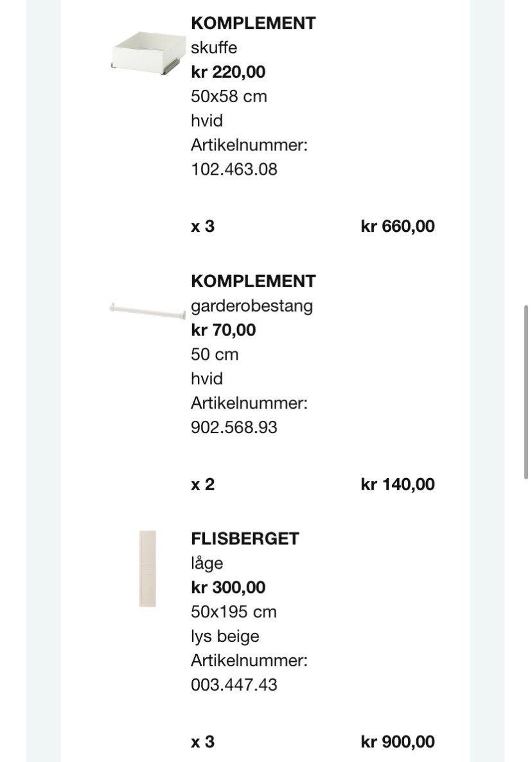Image resolution: width=532 pixels, height=762 pixels.
Task: Click the kr 140,00 line total
Action: pyautogui.click(x=398, y=484)
